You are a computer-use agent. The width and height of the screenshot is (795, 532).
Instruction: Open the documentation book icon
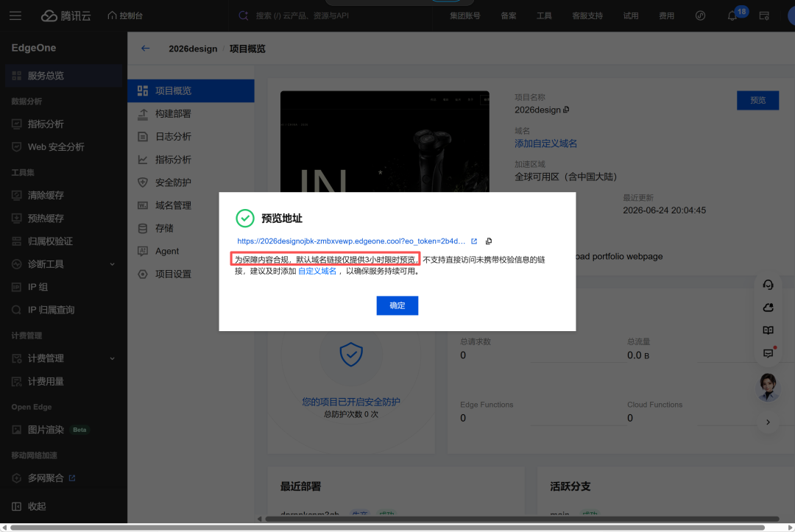768,330
